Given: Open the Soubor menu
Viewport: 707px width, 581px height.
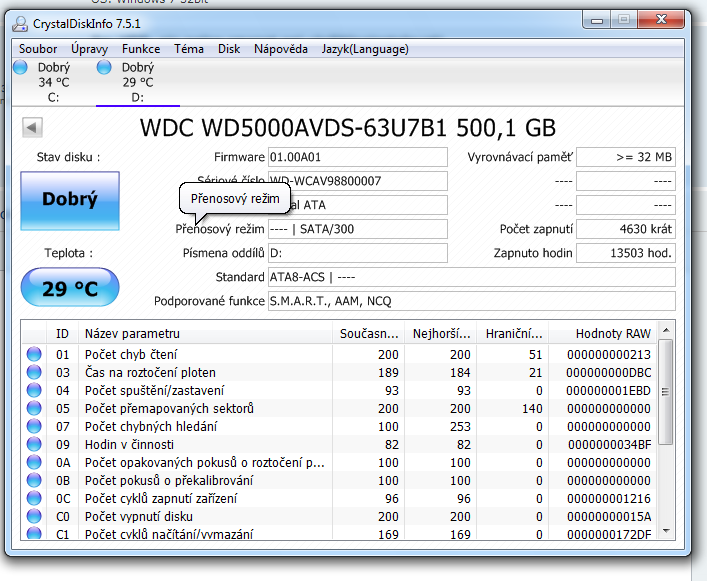Looking at the screenshot, I should [x=38, y=48].
